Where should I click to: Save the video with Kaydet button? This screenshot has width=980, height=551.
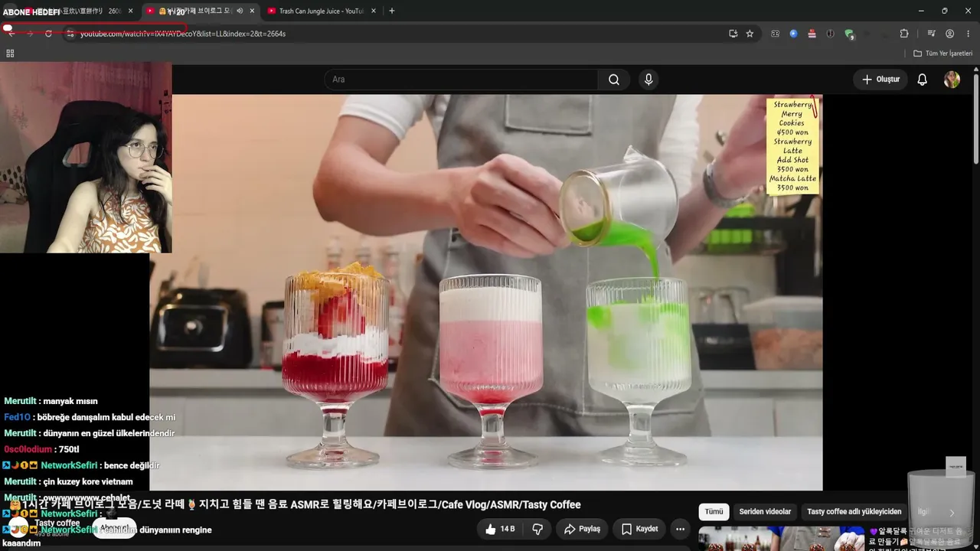639,529
